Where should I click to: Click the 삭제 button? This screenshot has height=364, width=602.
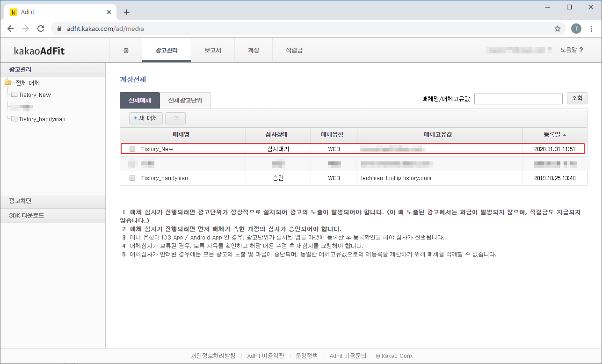(x=175, y=118)
